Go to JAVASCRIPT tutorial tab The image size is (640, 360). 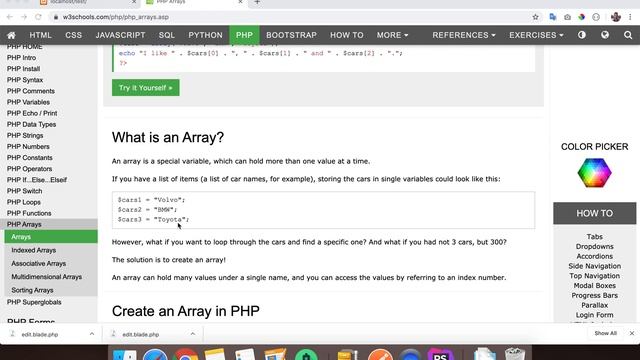pyautogui.click(x=120, y=35)
